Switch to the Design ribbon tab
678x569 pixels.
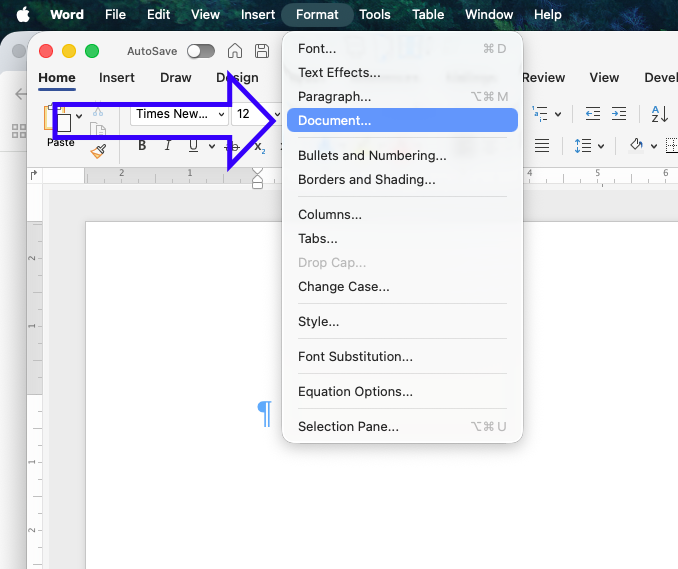tap(237, 77)
